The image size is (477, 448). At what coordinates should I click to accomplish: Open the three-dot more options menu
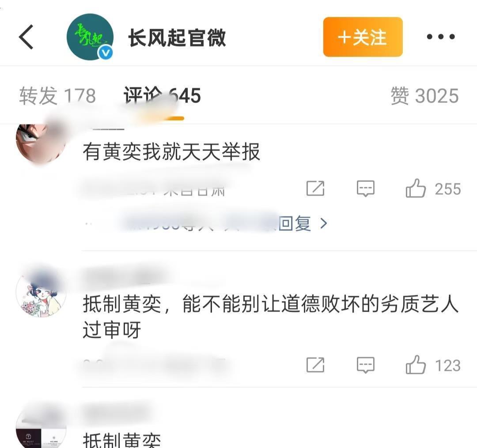coord(441,37)
